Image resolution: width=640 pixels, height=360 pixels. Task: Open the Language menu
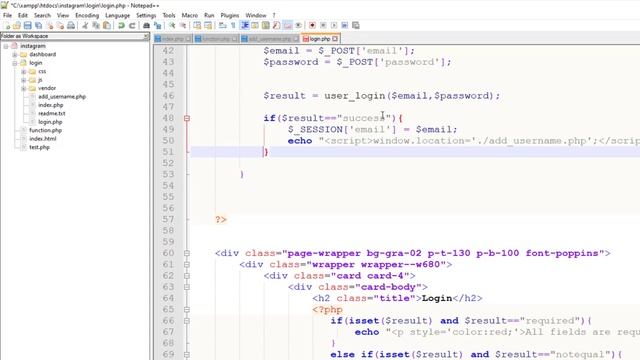118,16
